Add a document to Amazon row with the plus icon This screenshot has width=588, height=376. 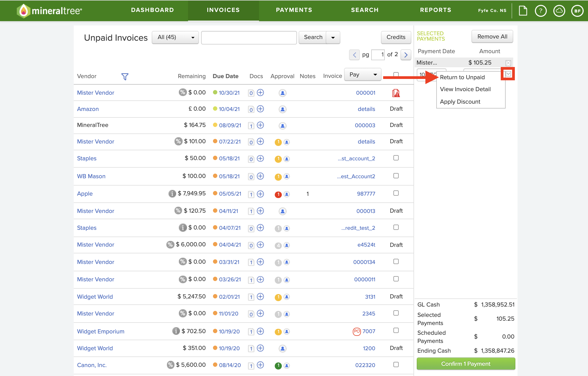(x=260, y=109)
